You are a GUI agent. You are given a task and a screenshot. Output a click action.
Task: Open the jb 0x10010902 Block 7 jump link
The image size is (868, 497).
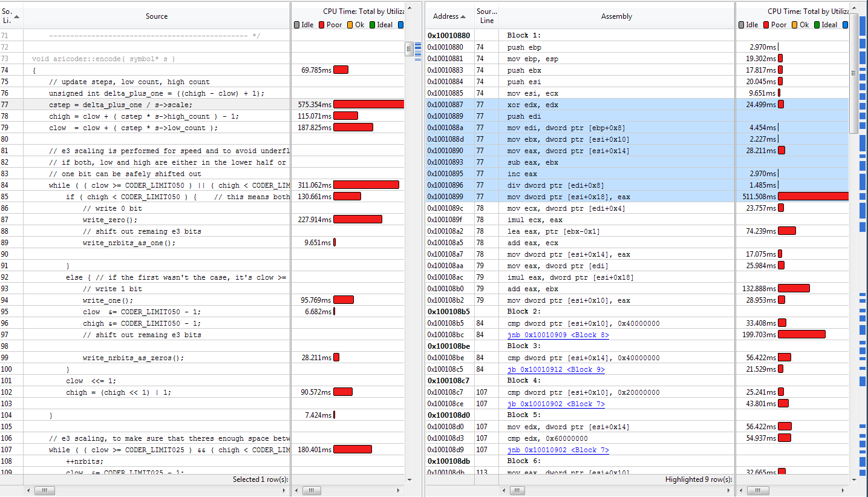point(556,404)
